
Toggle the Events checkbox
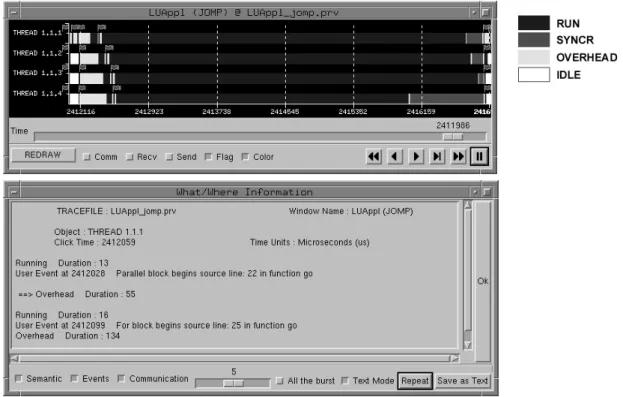[x=74, y=379]
